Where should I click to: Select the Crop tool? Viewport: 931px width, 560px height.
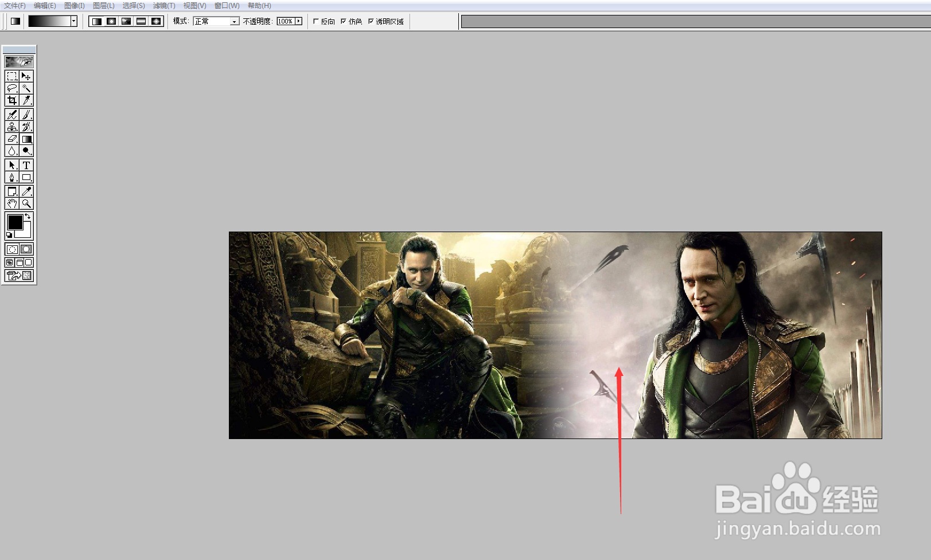tap(12, 100)
